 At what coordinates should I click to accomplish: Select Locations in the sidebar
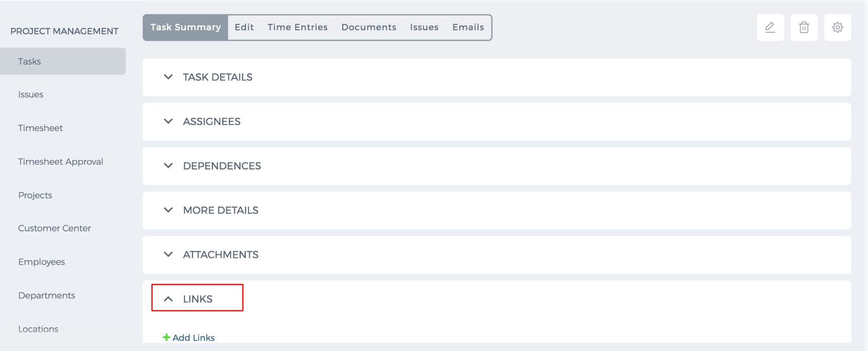tap(38, 329)
